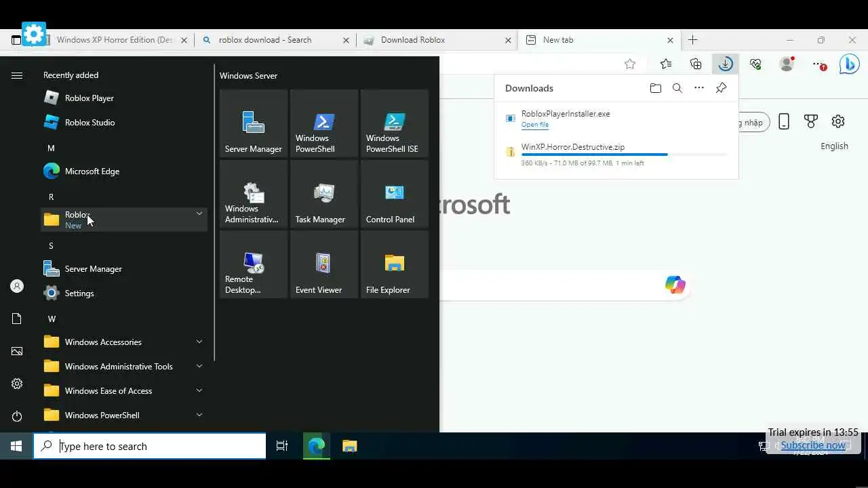Open File Explorer from the taskbar
This screenshot has height=488, width=868.
click(349, 446)
